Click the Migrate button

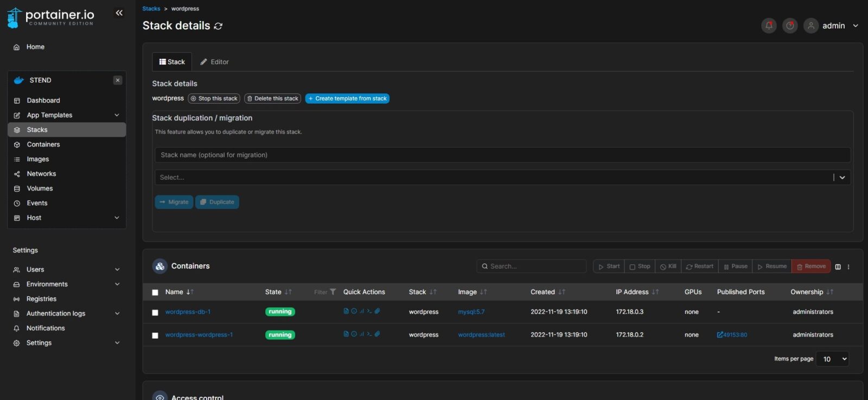[174, 202]
